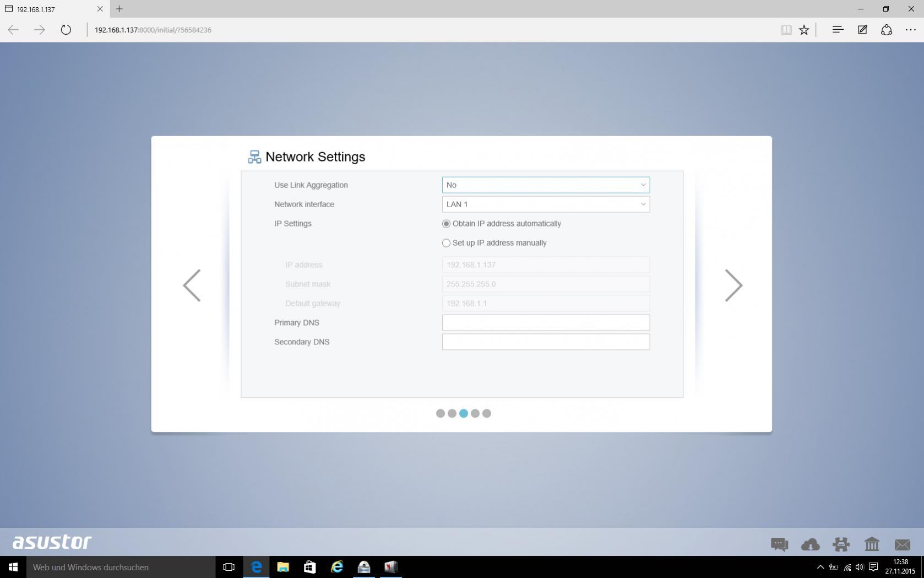Open the Action Center notification icon
The height and width of the screenshot is (578, 924).
(x=873, y=567)
